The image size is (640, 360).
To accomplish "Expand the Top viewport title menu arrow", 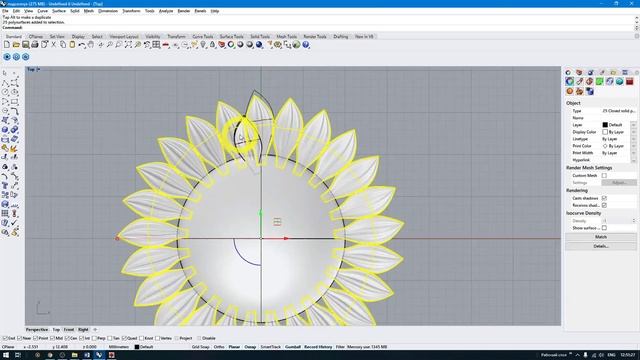I will coord(38,69).
